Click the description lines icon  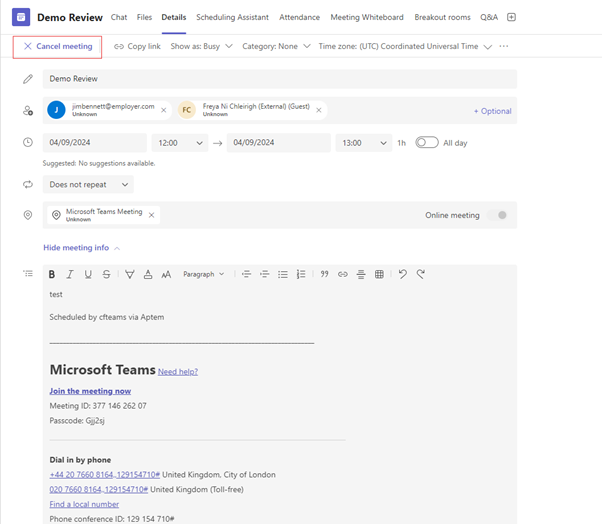pyautogui.click(x=28, y=274)
